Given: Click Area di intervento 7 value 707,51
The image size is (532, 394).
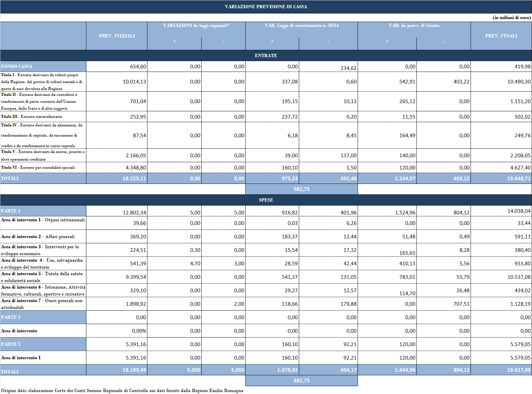Looking at the screenshot, I should 461,304.
